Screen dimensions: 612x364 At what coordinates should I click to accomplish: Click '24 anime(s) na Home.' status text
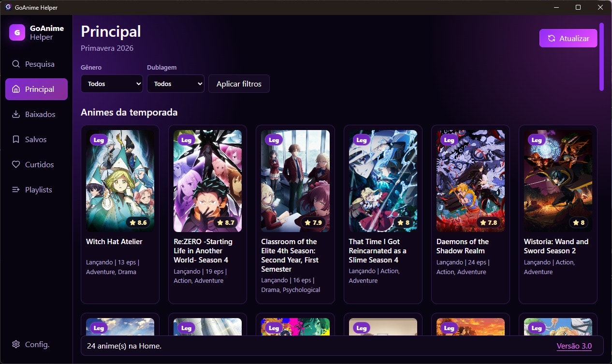pos(124,346)
